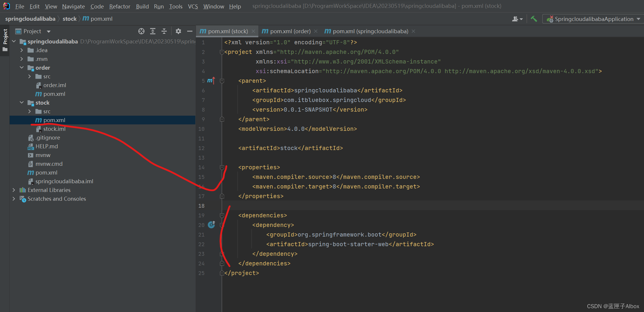Click springcloudalibaba in the breadcrumb bar
This screenshot has height=312, width=644.
pos(30,19)
